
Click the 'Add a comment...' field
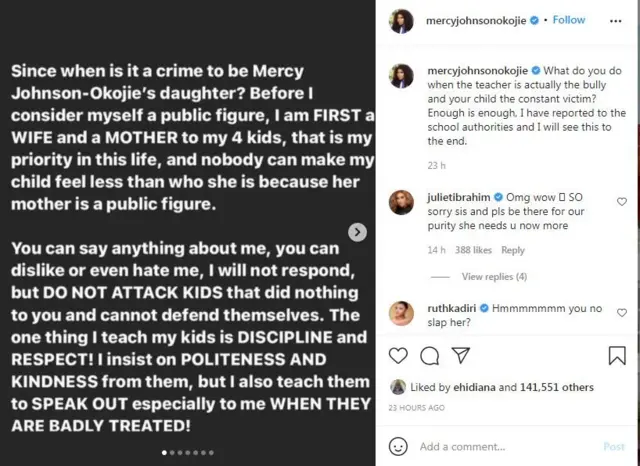pyautogui.click(x=500, y=446)
